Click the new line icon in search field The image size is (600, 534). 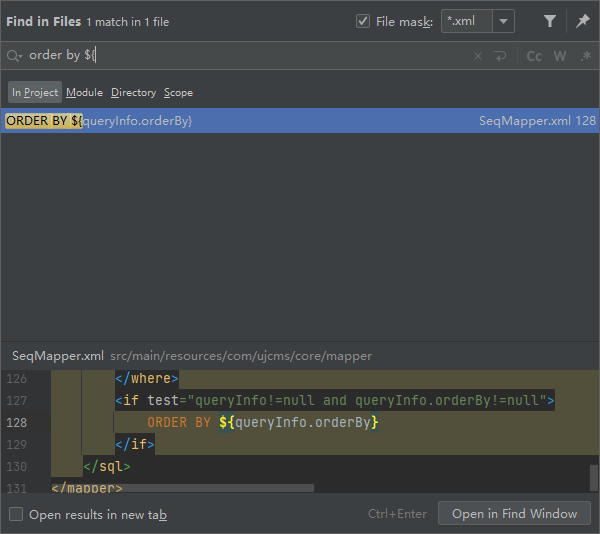[x=500, y=56]
